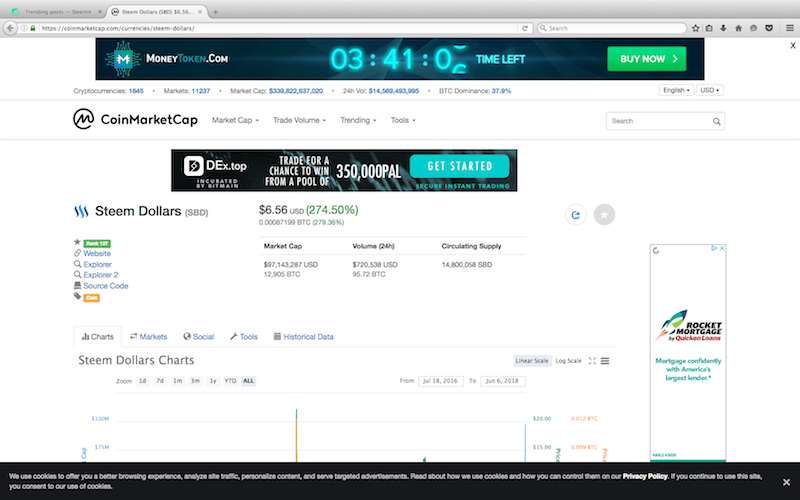Open the Tools tab below coin info
This screenshot has width=800, height=500.
(x=244, y=337)
